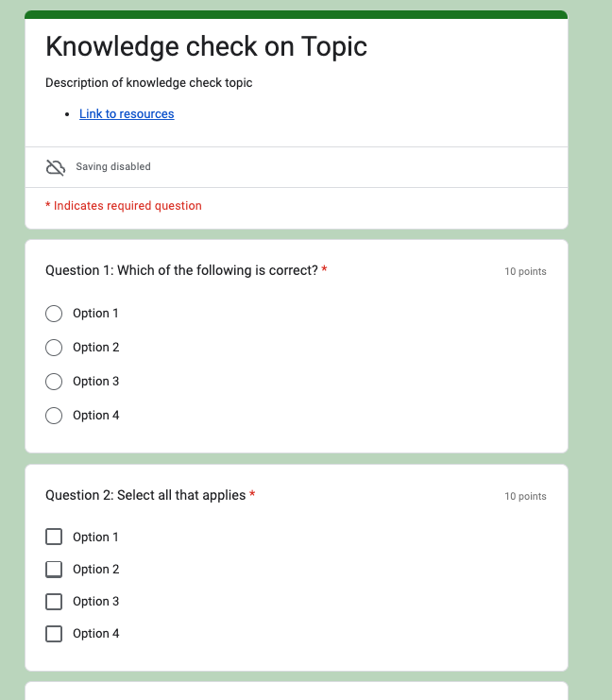Pick Option 3 radio button in Question 1

pyautogui.click(x=54, y=382)
